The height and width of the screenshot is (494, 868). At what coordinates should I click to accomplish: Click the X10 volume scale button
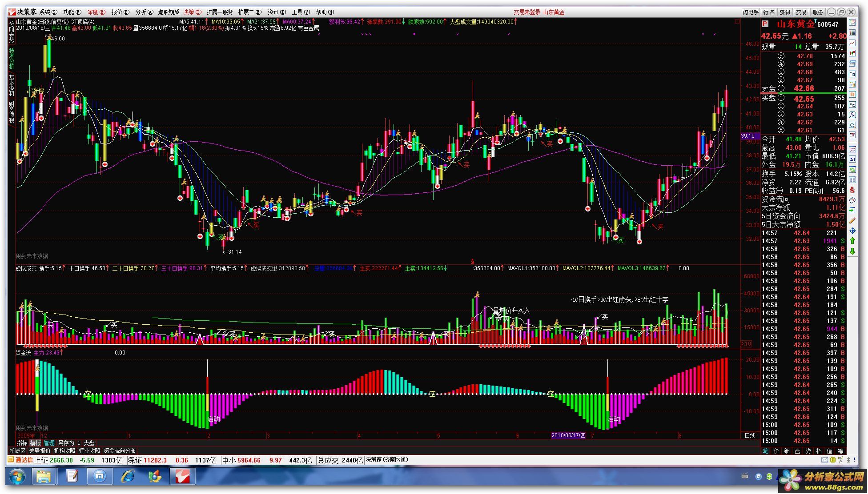click(746, 344)
